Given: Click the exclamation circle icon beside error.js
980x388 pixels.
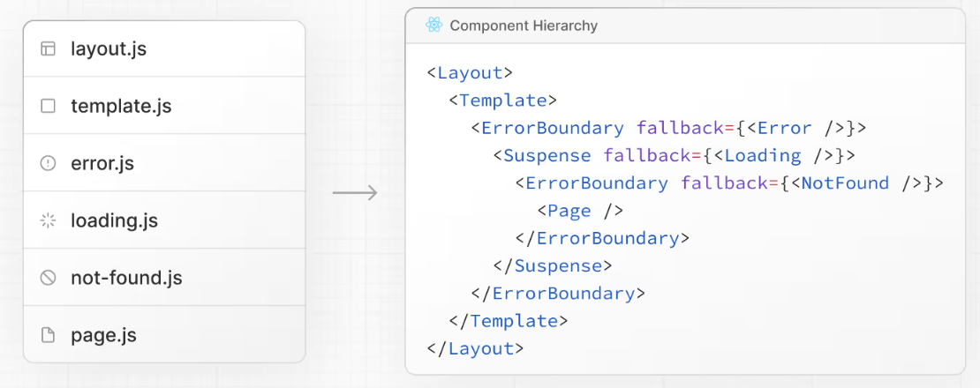Looking at the screenshot, I should click(x=49, y=164).
